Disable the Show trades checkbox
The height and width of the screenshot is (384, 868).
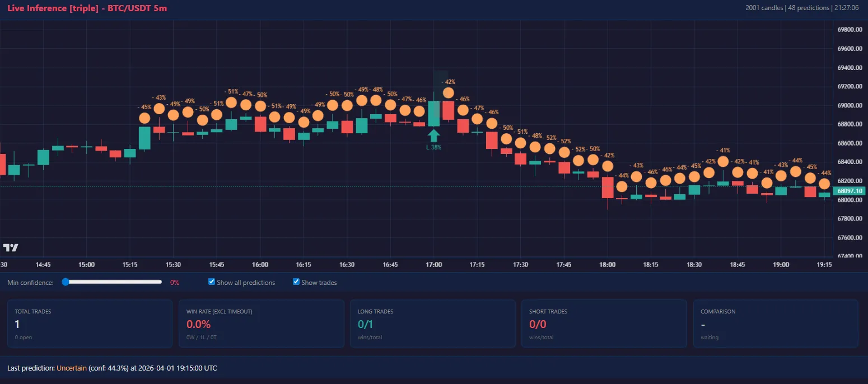(296, 282)
